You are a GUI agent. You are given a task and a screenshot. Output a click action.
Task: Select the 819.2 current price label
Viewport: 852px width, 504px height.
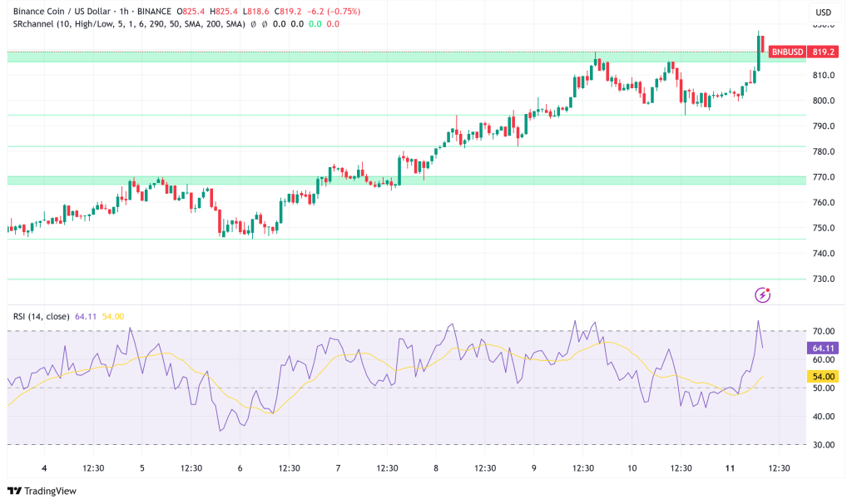[823, 52]
